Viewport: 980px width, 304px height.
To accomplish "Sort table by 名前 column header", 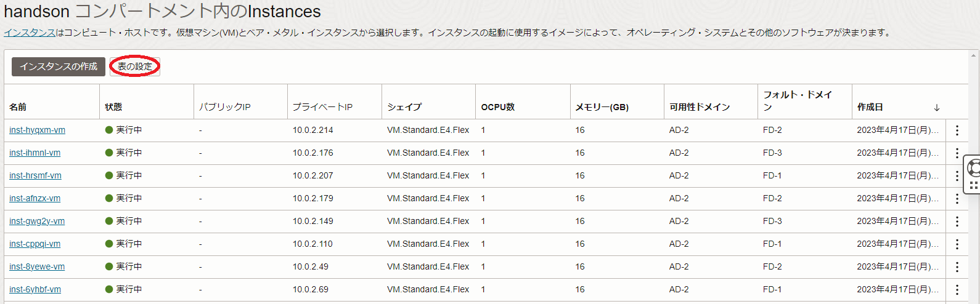I will (x=18, y=107).
